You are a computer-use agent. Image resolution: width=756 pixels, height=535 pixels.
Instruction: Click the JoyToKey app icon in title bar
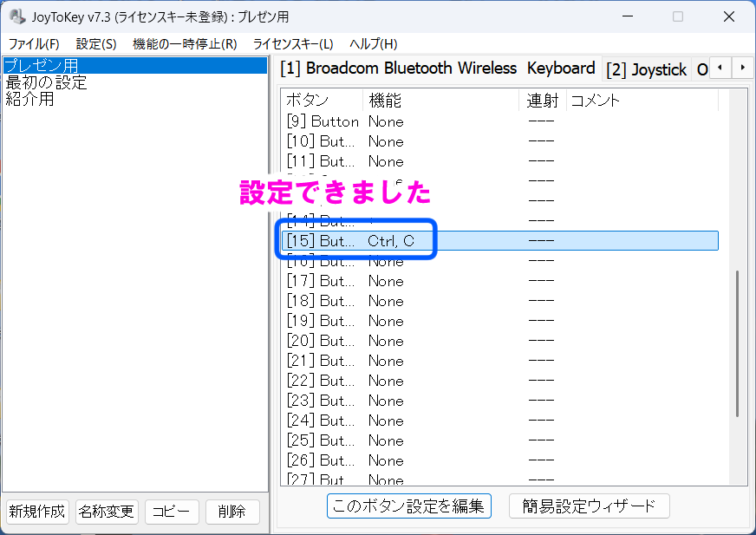pos(15,16)
